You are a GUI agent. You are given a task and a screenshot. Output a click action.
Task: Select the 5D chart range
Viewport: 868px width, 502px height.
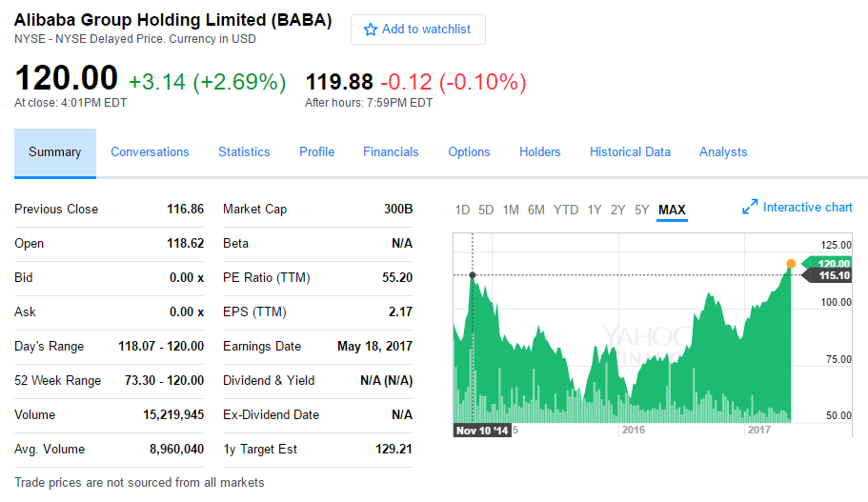point(486,211)
